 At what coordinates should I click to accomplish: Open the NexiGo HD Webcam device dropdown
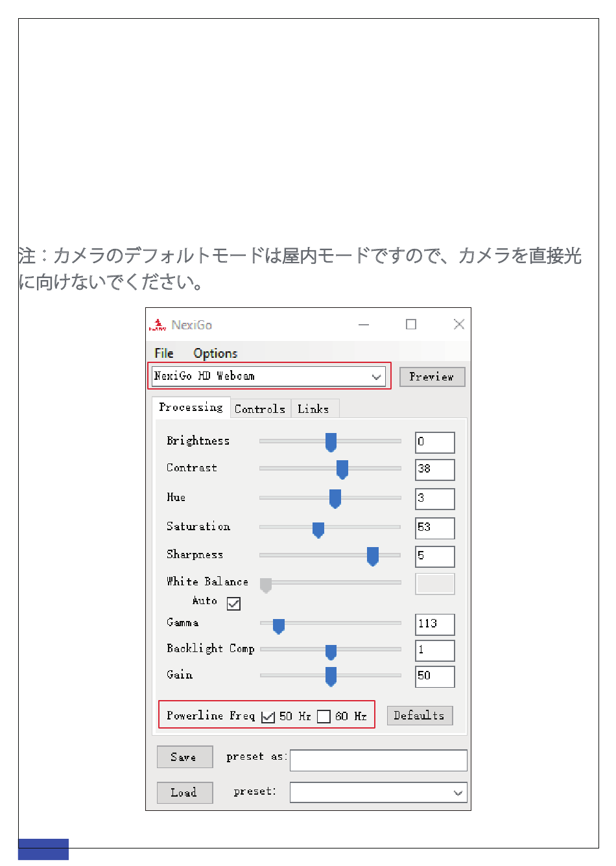pos(269,377)
